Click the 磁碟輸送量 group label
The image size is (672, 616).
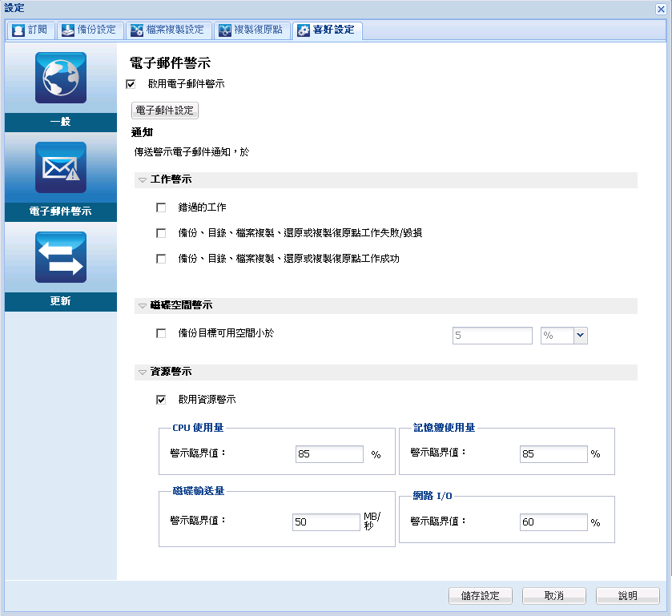click(x=199, y=491)
